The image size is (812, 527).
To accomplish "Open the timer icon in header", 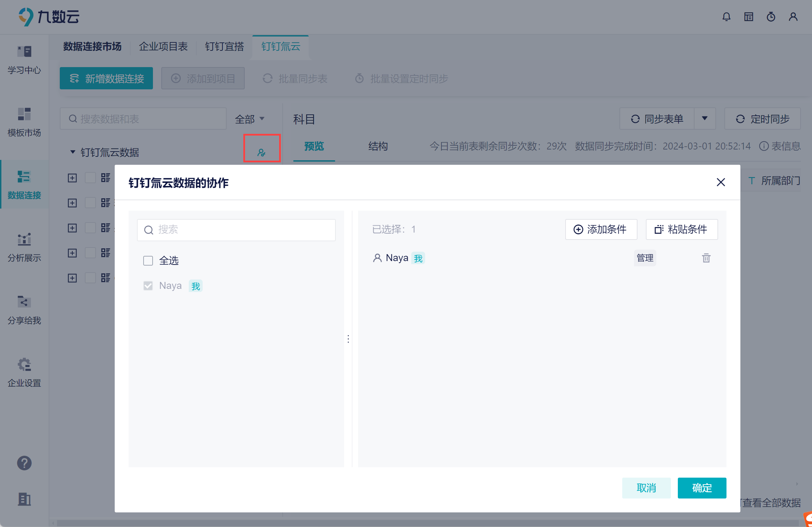I will 771,17.
